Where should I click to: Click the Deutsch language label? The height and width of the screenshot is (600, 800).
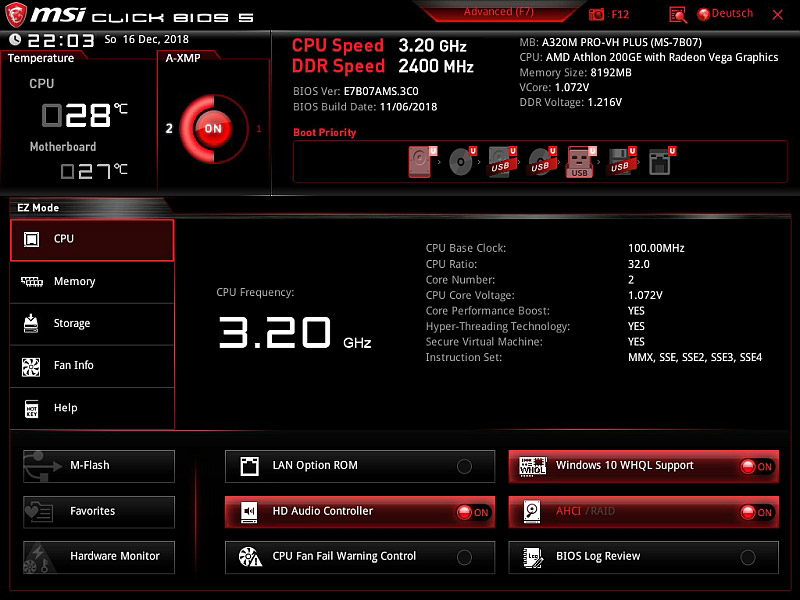[732, 14]
